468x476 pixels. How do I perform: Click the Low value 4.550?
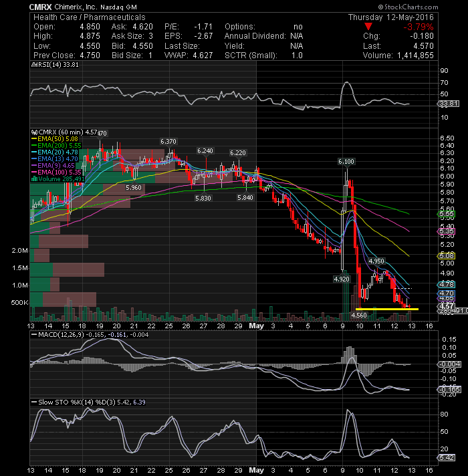click(x=90, y=46)
